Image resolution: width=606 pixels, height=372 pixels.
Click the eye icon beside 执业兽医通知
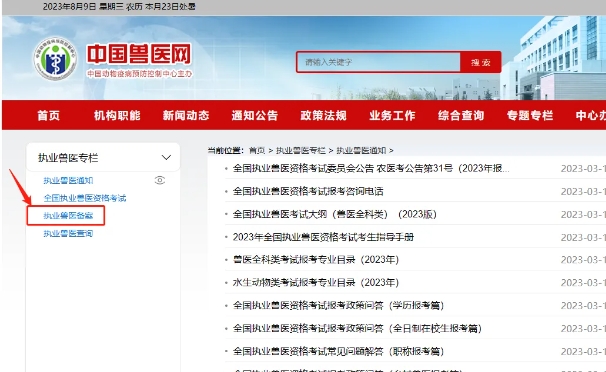click(160, 180)
